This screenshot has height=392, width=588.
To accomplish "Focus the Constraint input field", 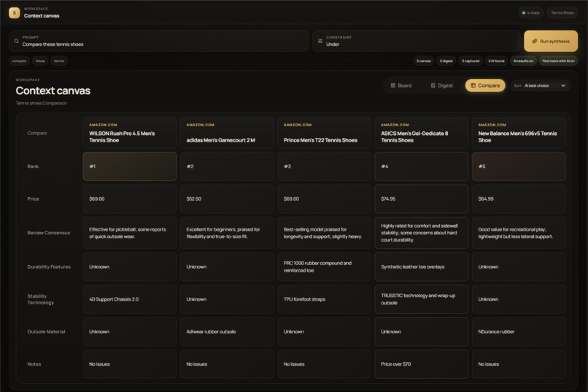I will [417, 42].
